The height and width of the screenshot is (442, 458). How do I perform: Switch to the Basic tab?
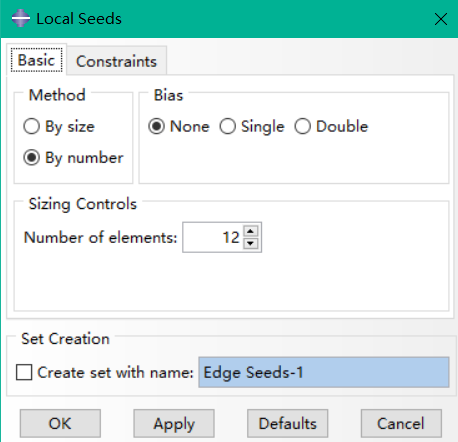[37, 60]
